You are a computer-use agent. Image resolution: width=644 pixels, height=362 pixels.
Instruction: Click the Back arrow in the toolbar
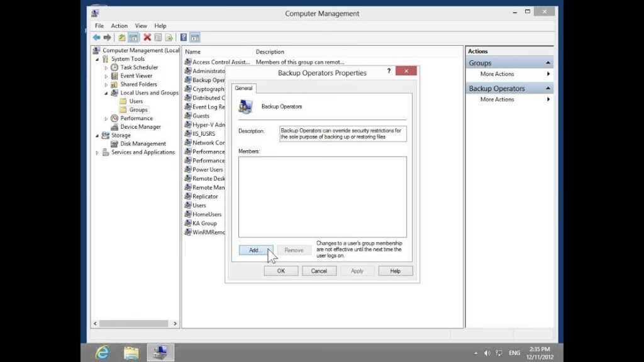click(x=96, y=38)
